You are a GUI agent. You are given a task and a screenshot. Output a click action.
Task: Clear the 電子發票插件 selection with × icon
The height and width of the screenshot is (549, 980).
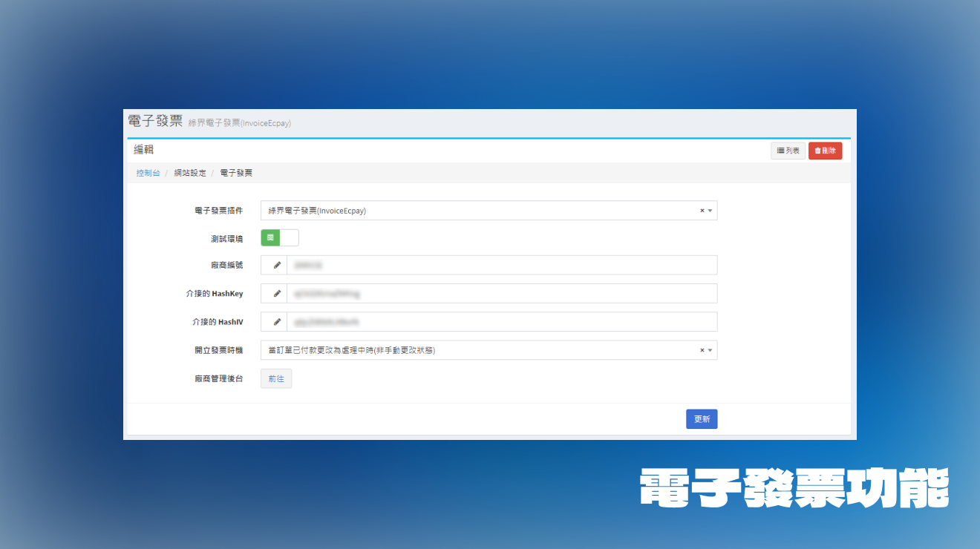[x=702, y=211]
